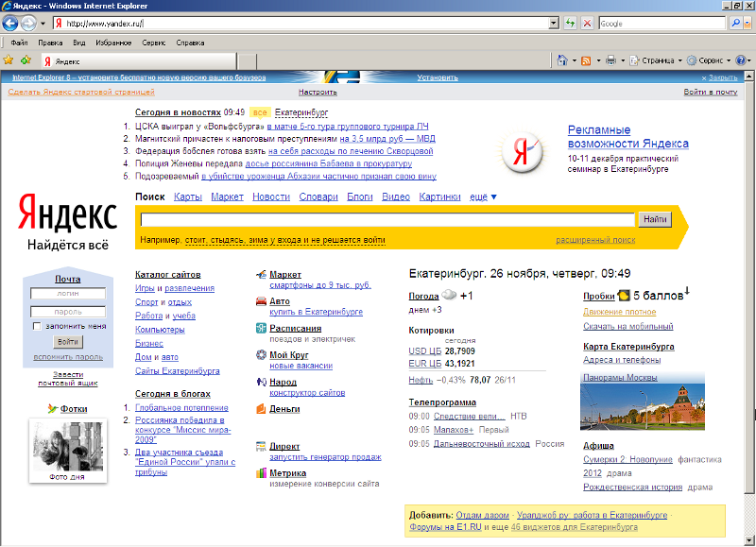756x547 pixels.
Task: Switch to the Картинки search tab
Action: click(x=439, y=197)
